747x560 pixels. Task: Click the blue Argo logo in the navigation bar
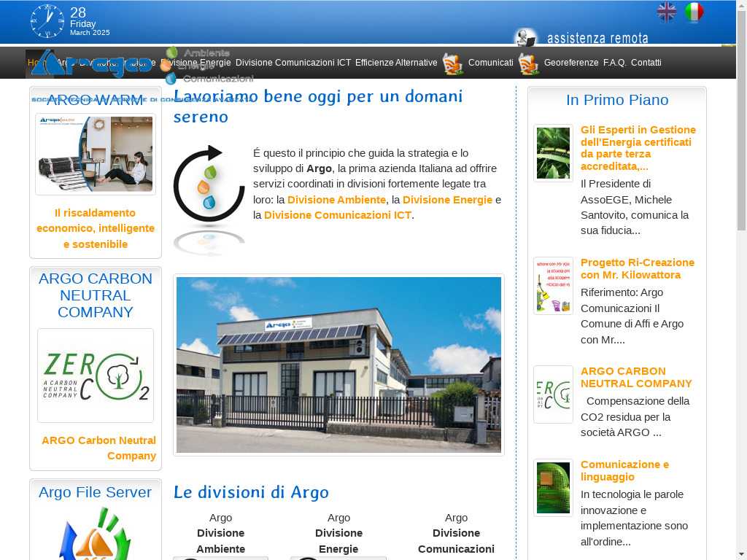click(92, 63)
